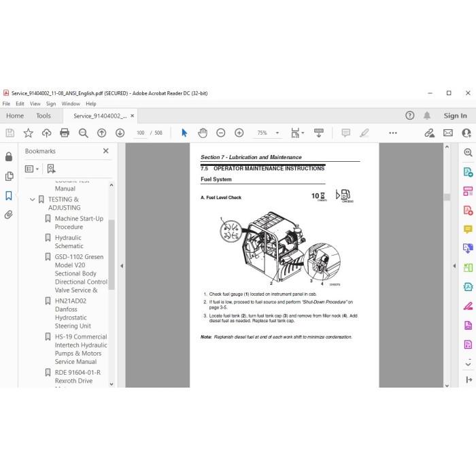
Task: Open the View menu
Action: 35,104
